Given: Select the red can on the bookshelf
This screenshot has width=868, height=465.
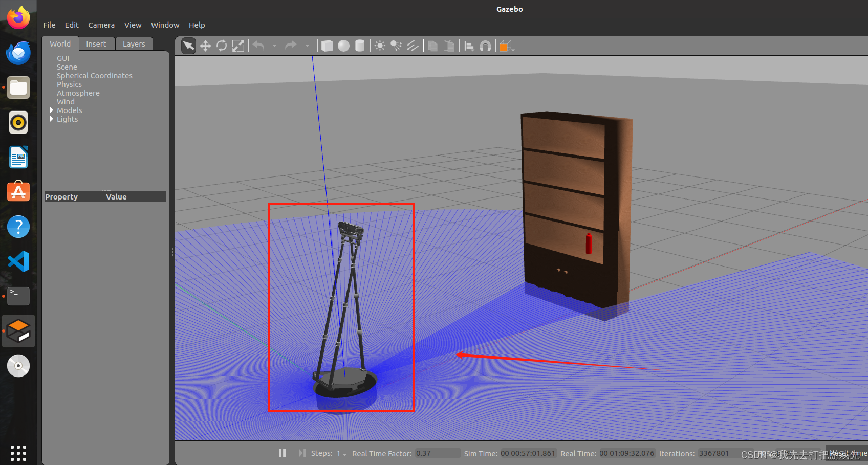Looking at the screenshot, I should tap(589, 244).
